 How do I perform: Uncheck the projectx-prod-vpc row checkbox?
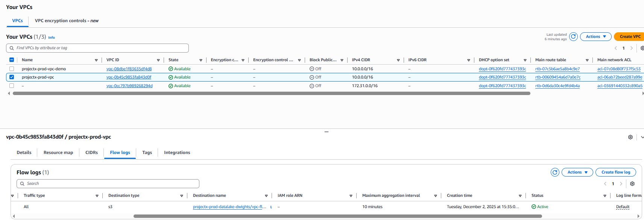(x=12, y=77)
